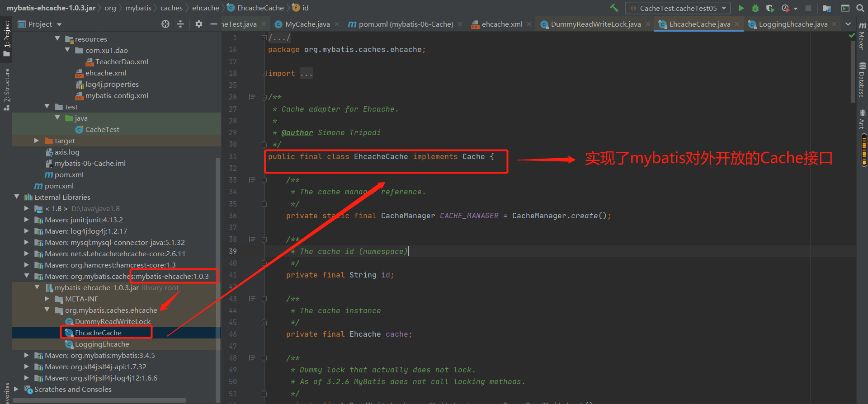Click the inspection green checkmark indicator

[852, 35]
